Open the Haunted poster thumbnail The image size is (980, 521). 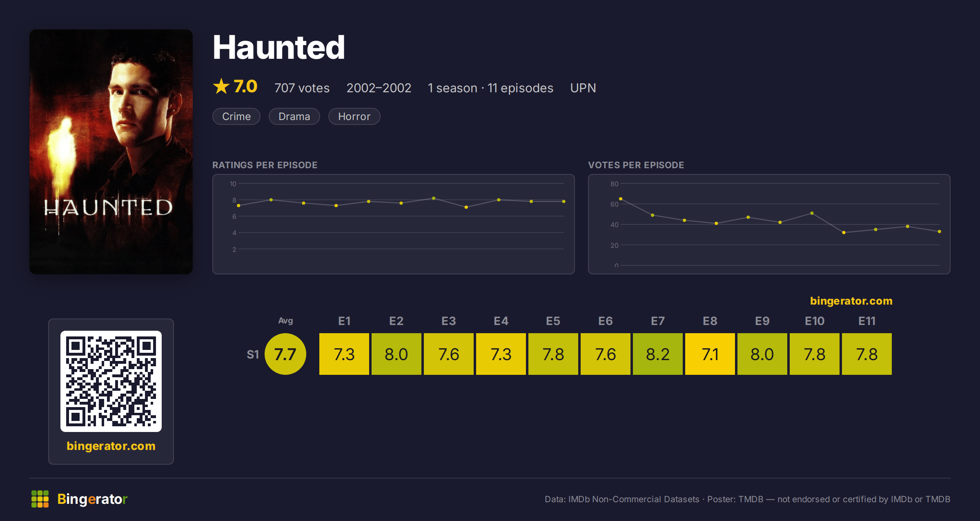pyautogui.click(x=111, y=152)
